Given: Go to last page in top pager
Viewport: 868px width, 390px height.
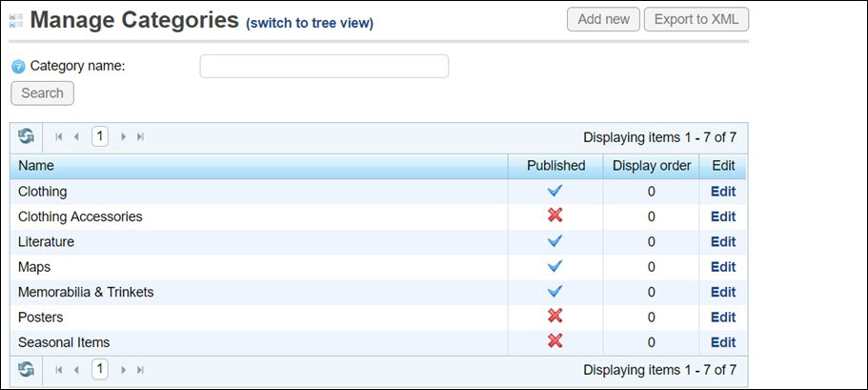Looking at the screenshot, I should click(x=141, y=137).
